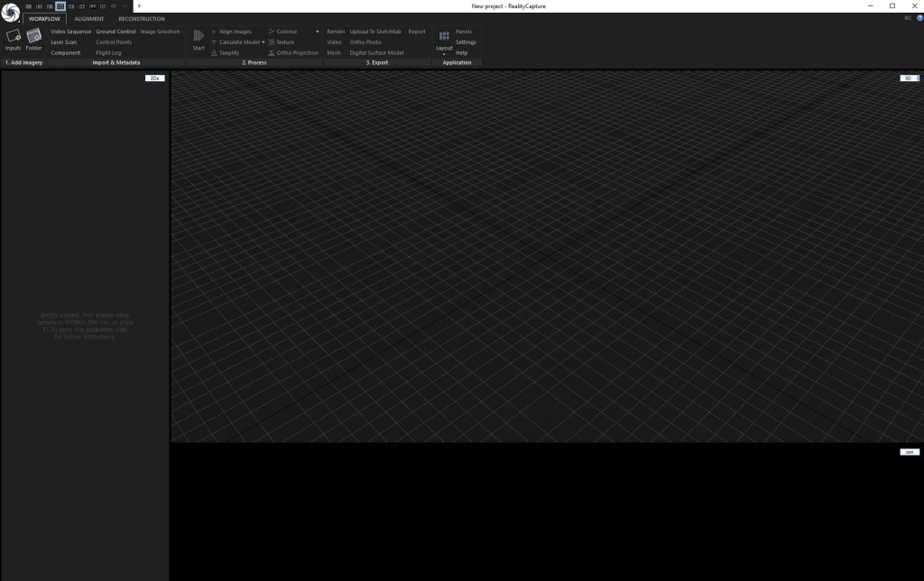This screenshot has width=924, height=581.
Task: Toggle the single-pane layout preset
Action: tap(28, 6)
